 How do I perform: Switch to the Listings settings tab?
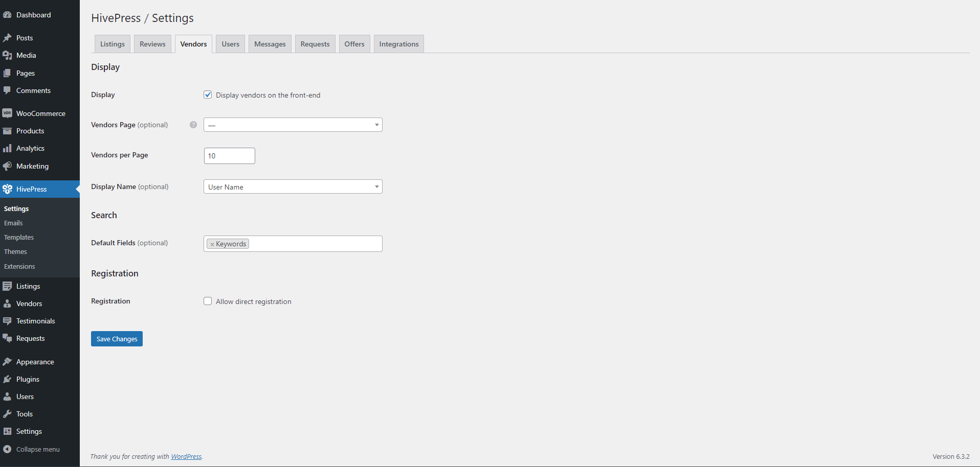[113, 44]
